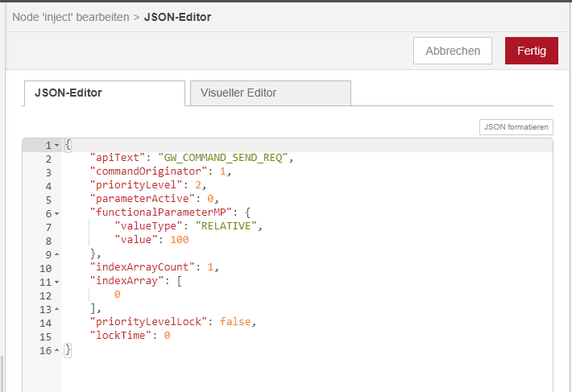Click line number 15 in the gutter

tap(46, 337)
